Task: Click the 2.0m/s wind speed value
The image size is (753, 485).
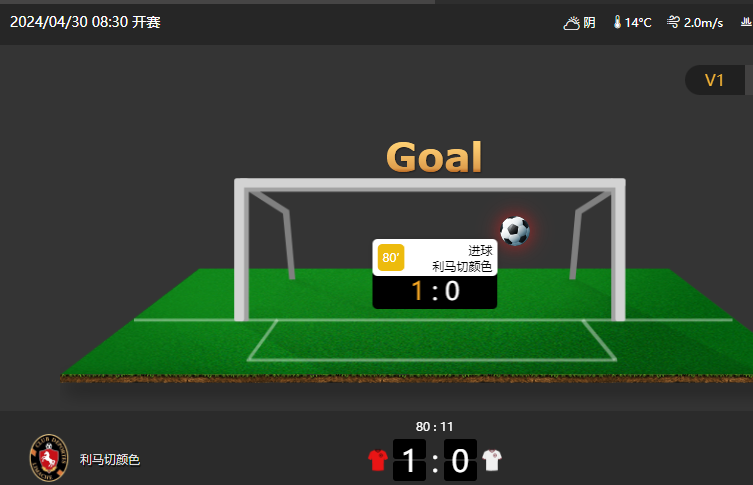Action: tap(703, 23)
